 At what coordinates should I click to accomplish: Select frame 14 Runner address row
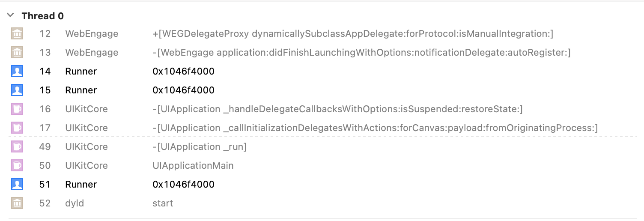coord(322,71)
